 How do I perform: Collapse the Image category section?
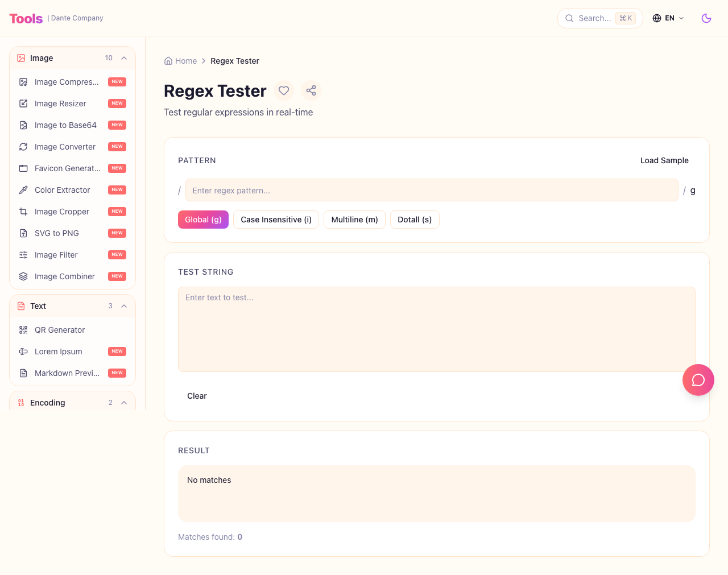(x=124, y=58)
